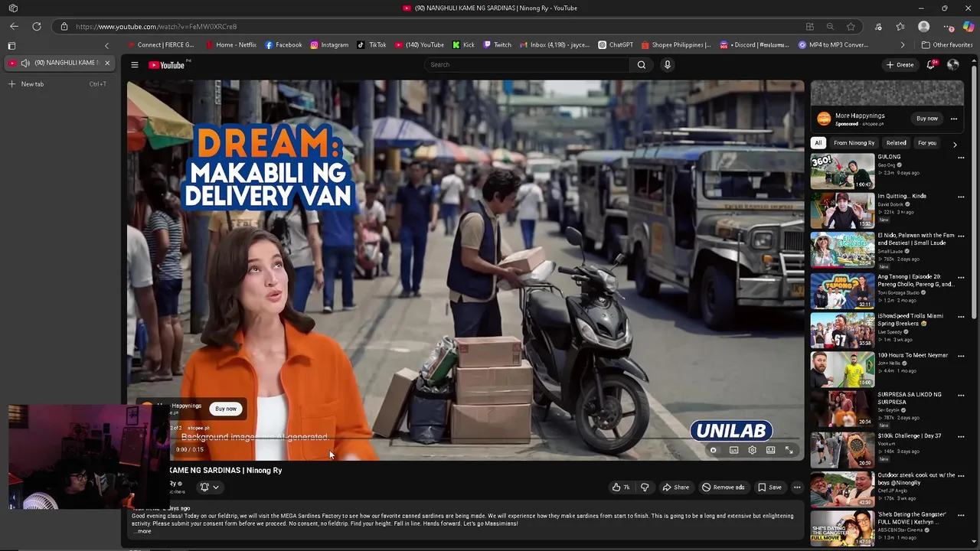
Task: Open Twitch bookmark in favorites bar
Action: (497, 45)
